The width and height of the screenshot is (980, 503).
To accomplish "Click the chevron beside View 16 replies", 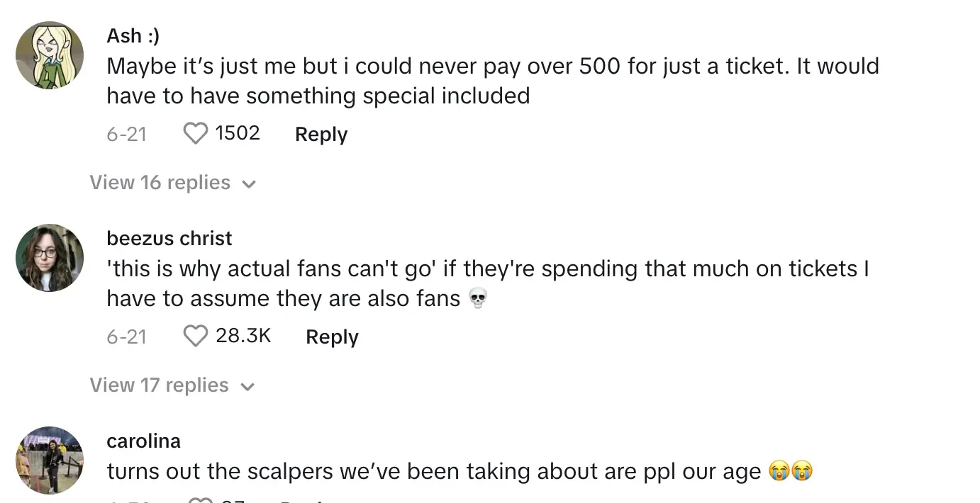I will coord(248,184).
